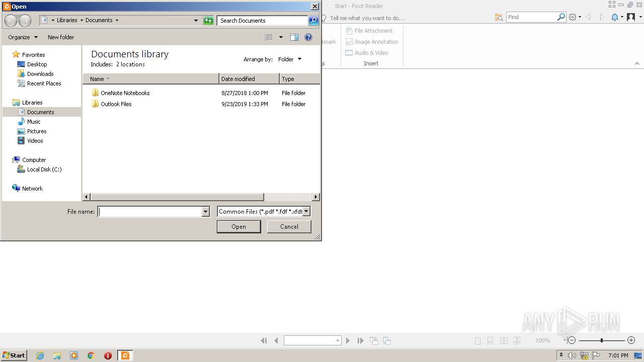Click the Libraries segment in the address bar

point(67,21)
